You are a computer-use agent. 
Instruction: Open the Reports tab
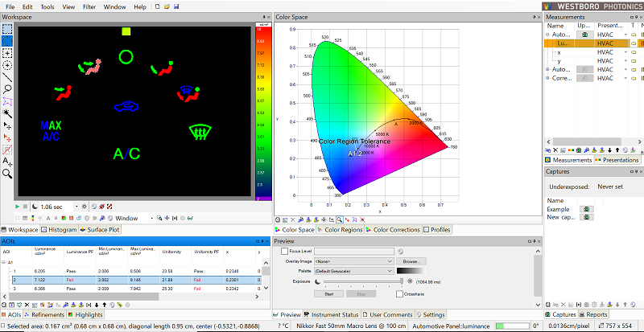[x=593, y=314]
